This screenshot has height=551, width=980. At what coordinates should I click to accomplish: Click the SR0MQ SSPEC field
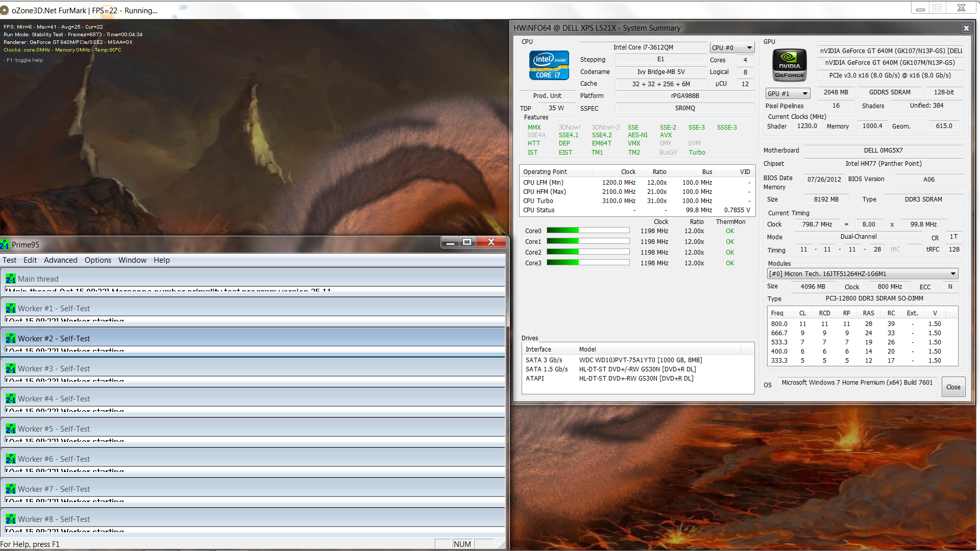tap(685, 108)
